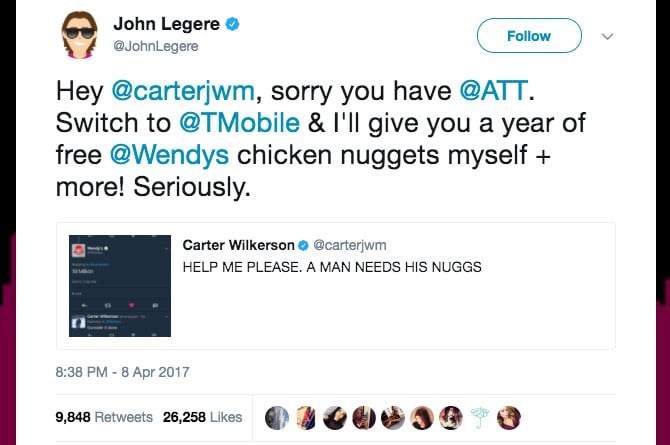Open the @carterjwm mention link
This screenshot has width=670, height=445.
tap(183, 91)
